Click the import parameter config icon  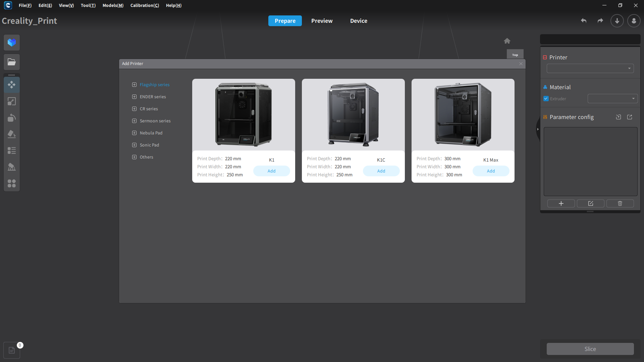tap(619, 117)
